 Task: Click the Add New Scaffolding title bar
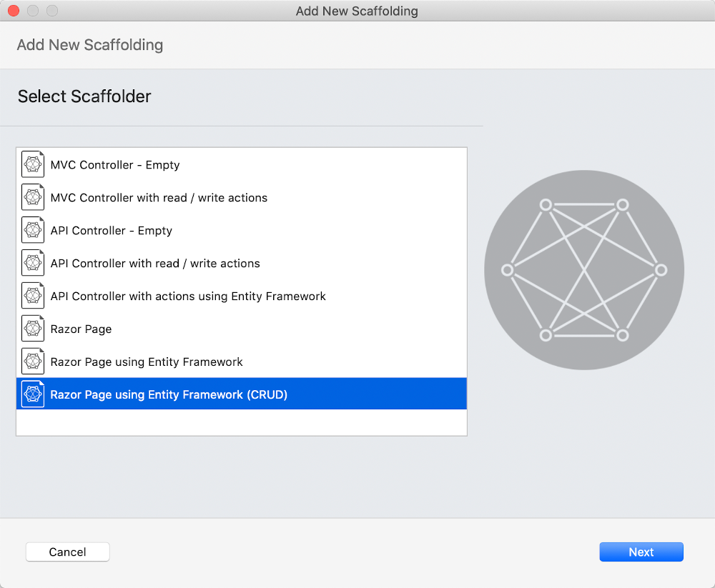[x=357, y=11]
